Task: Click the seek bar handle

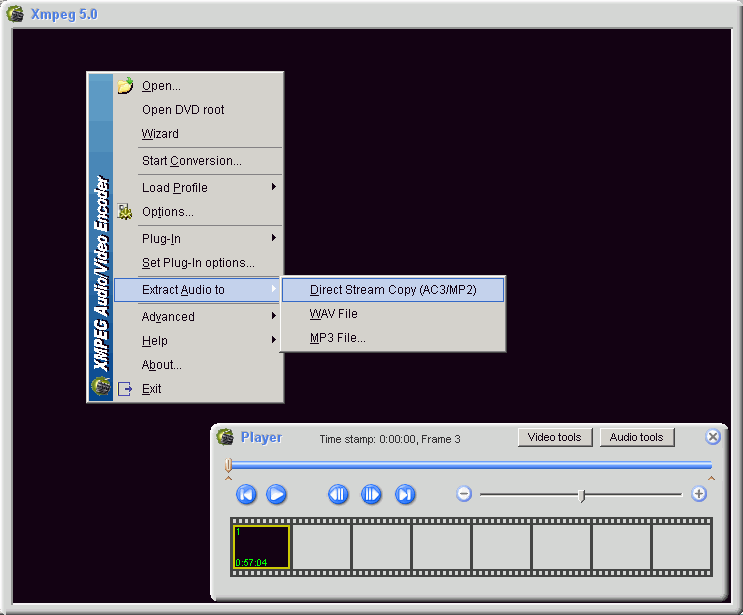Action: (x=228, y=465)
